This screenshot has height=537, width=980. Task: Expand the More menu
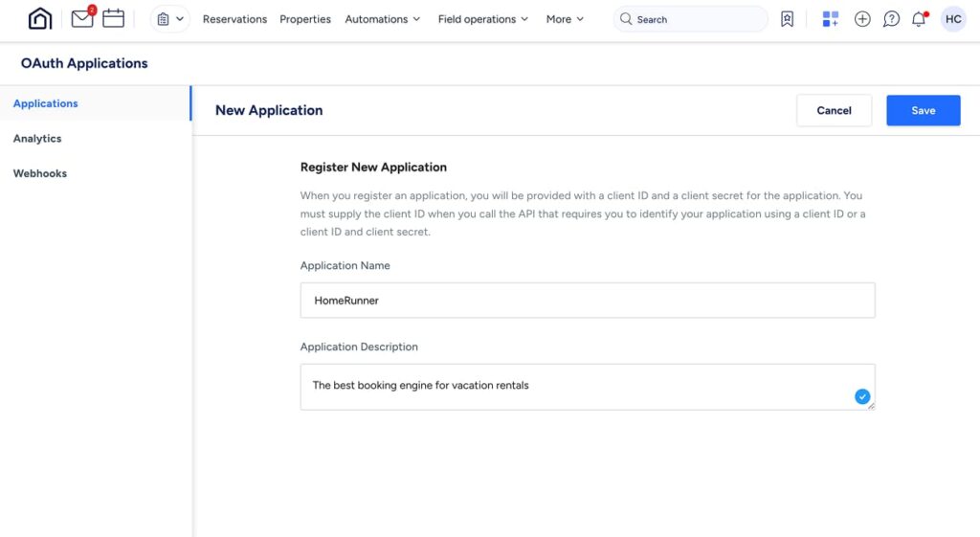tap(565, 19)
